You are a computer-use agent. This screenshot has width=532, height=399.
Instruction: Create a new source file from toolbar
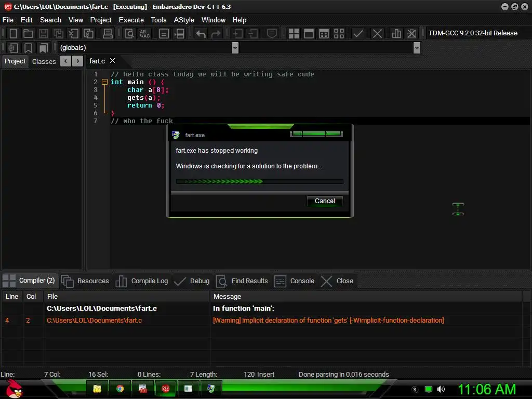pyautogui.click(x=13, y=33)
